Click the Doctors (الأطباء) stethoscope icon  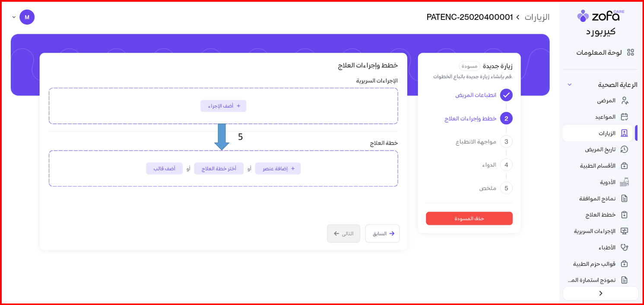624,248
